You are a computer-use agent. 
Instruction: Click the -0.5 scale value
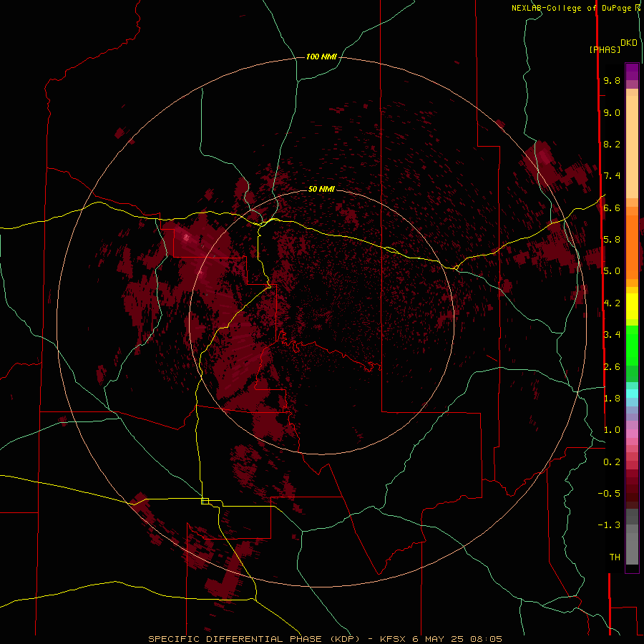tap(609, 494)
